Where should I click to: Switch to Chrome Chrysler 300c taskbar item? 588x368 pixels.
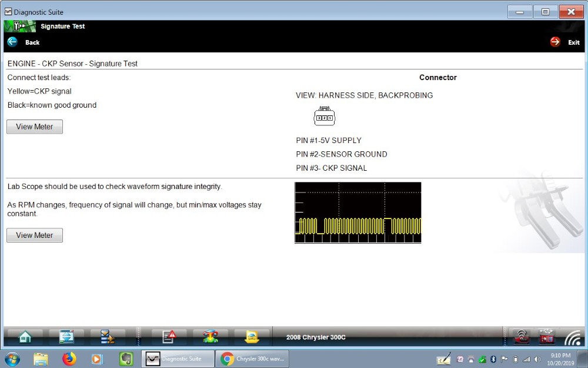pyautogui.click(x=253, y=359)
